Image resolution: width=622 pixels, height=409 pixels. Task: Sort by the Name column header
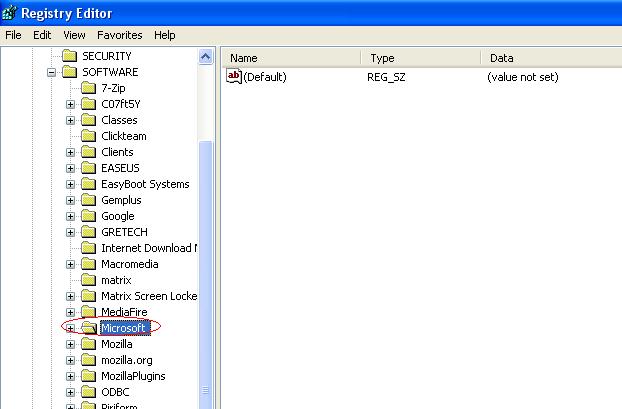[x=292, y=58]
